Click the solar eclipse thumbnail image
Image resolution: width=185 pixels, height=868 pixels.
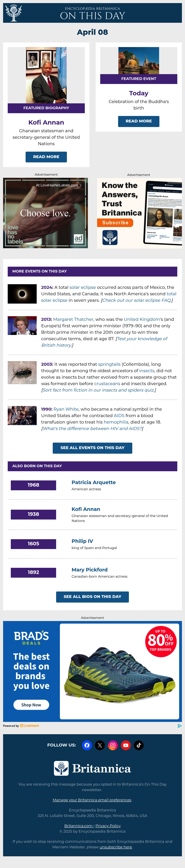[x=22, y=294]
